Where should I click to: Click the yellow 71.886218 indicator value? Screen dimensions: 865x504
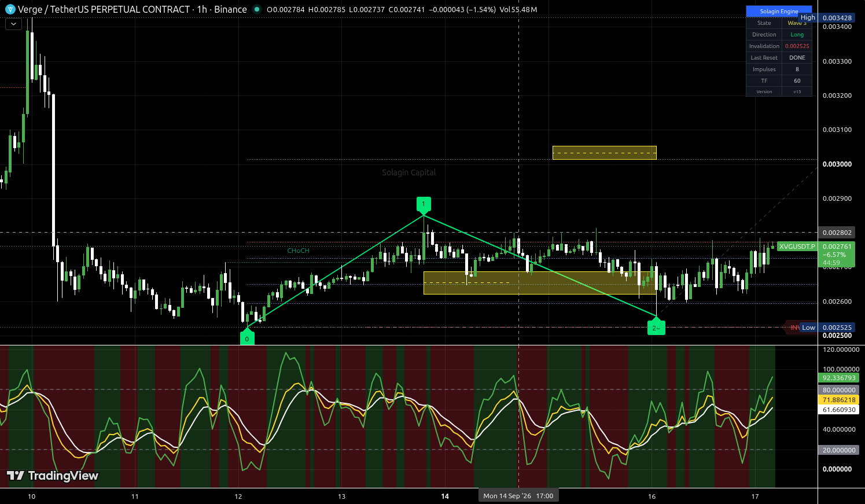(x=839, y=400)
